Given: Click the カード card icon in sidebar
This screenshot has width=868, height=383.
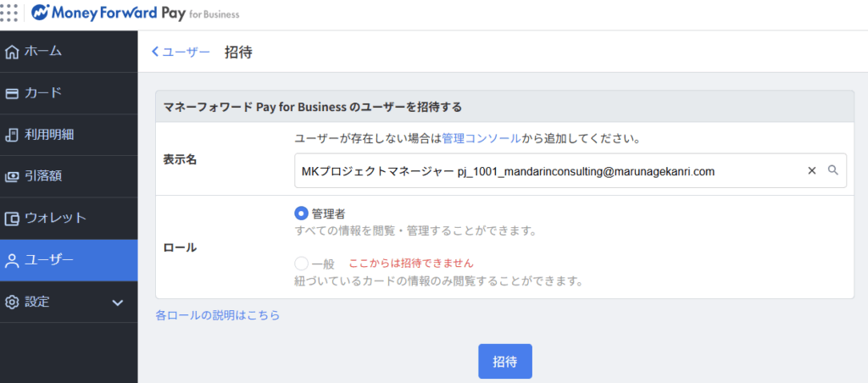Looking at the screenshot, I should pos(12,93).
